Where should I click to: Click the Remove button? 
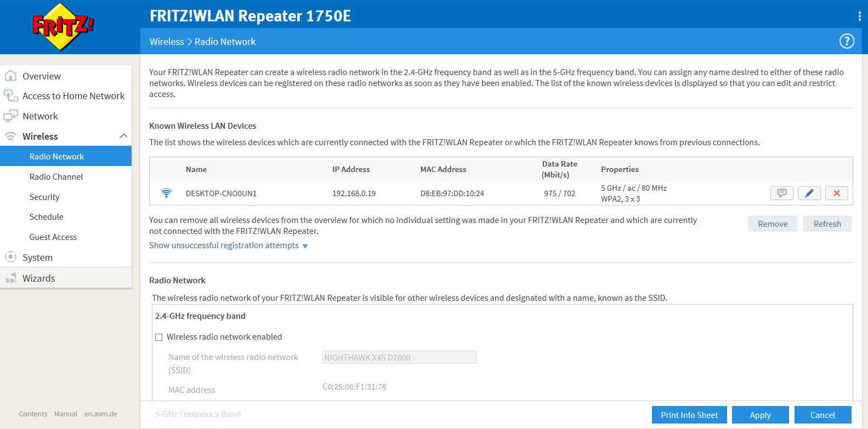click(773, 224)
